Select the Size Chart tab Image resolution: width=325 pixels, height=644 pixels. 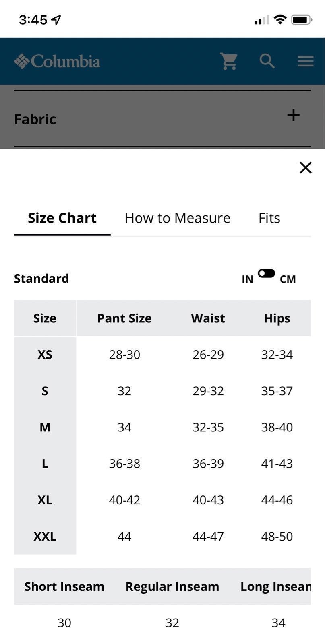[62, 218]
